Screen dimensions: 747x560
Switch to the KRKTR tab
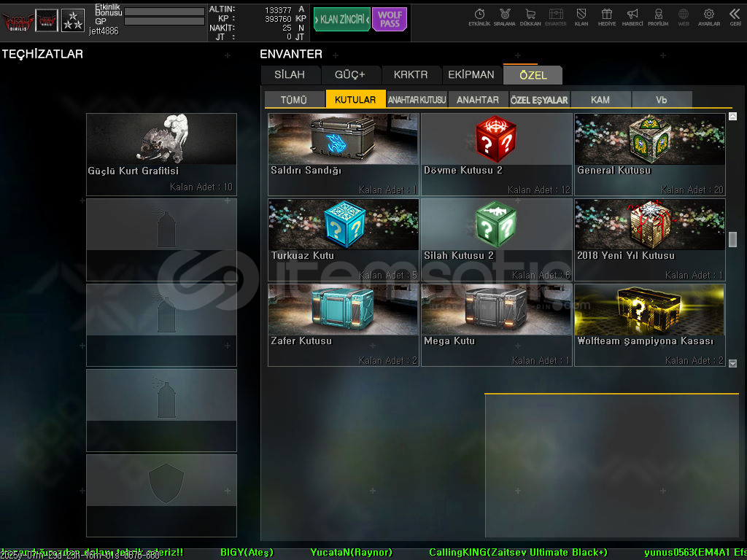411,75
